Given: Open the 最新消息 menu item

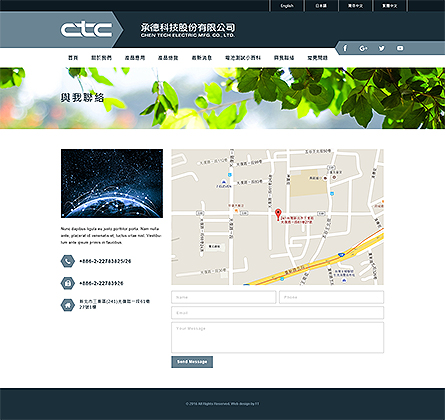Looking at the screenshot, I should (x=202, y=58).
